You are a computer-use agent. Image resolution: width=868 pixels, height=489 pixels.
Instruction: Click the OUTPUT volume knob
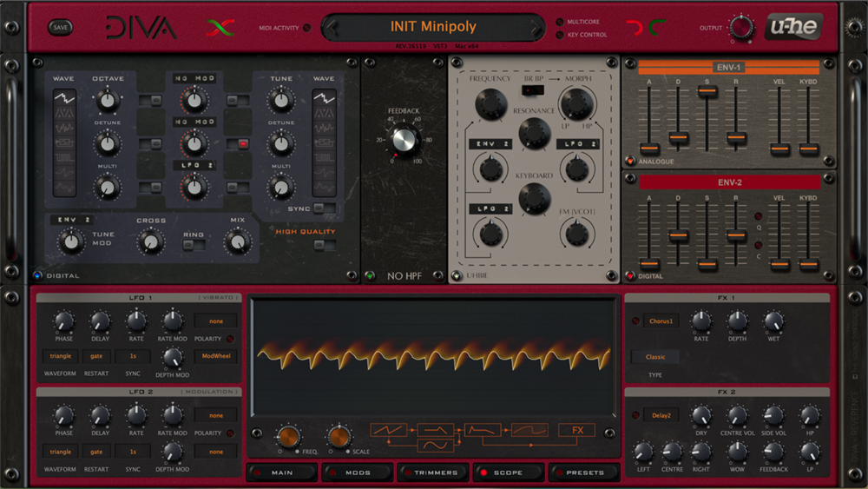[x=741, y=27]
